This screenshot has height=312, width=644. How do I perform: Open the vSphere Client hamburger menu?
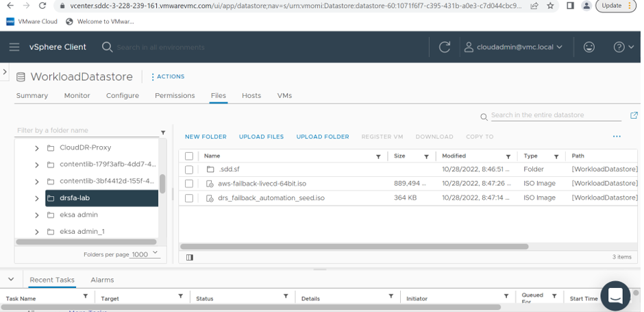tap(14, 47)
